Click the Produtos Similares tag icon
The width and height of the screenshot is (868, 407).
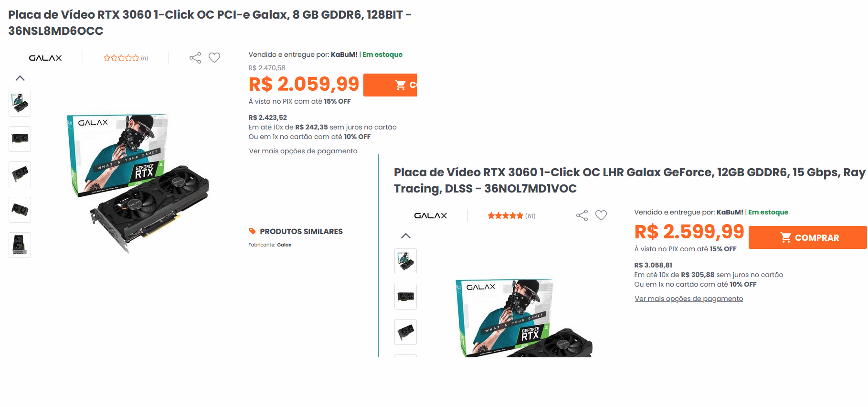pyautogui.click(x=252, y=231)
